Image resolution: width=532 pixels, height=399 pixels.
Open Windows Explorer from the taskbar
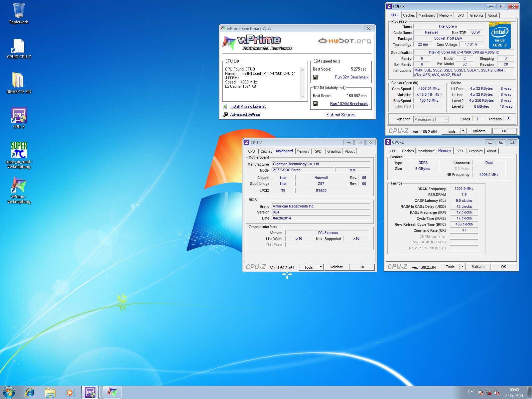(x=50, y=392)
